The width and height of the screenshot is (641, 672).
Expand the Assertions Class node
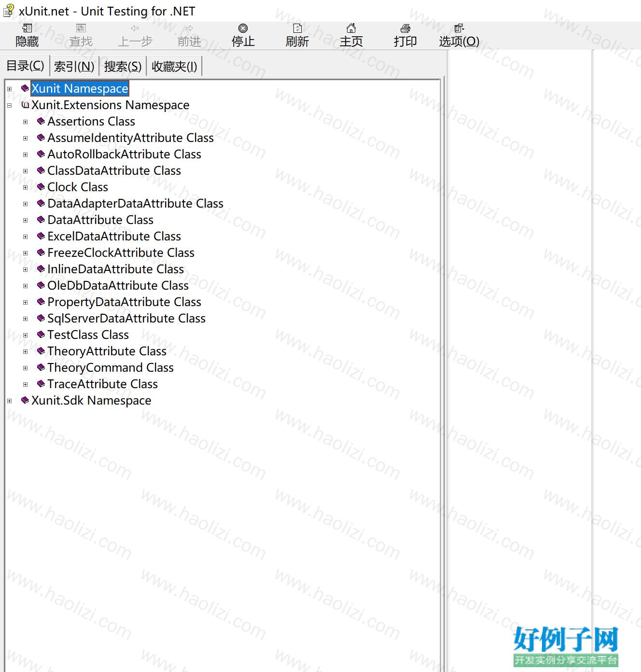26,122
